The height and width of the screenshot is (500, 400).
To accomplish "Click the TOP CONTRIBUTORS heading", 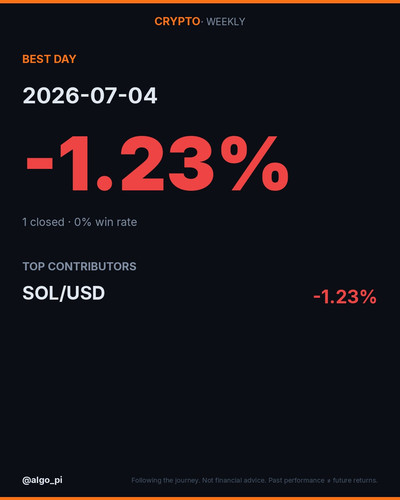I will coord(79,266).
